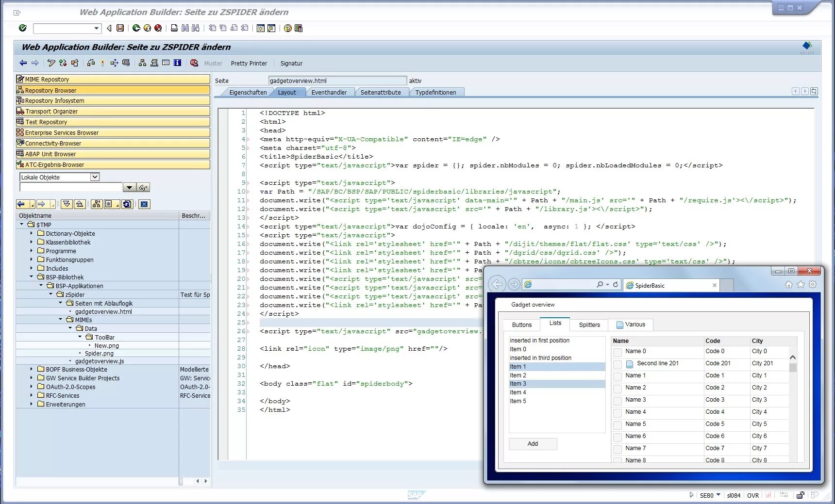Open the command field dropdown in top toolbar
Screen dimensions: 835x504
[x=96, y=28]
